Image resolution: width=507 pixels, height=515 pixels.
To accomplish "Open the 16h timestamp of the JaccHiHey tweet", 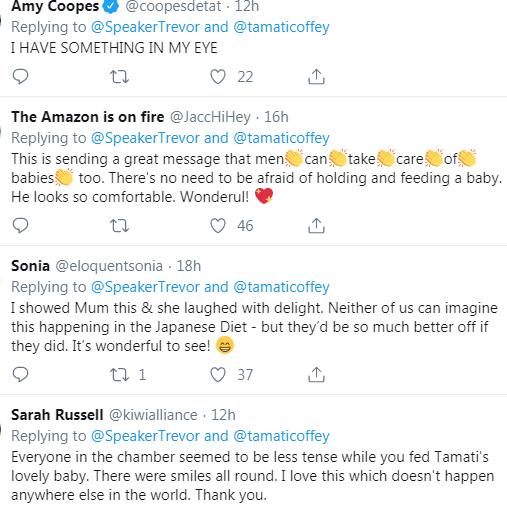I will point(276,117).
